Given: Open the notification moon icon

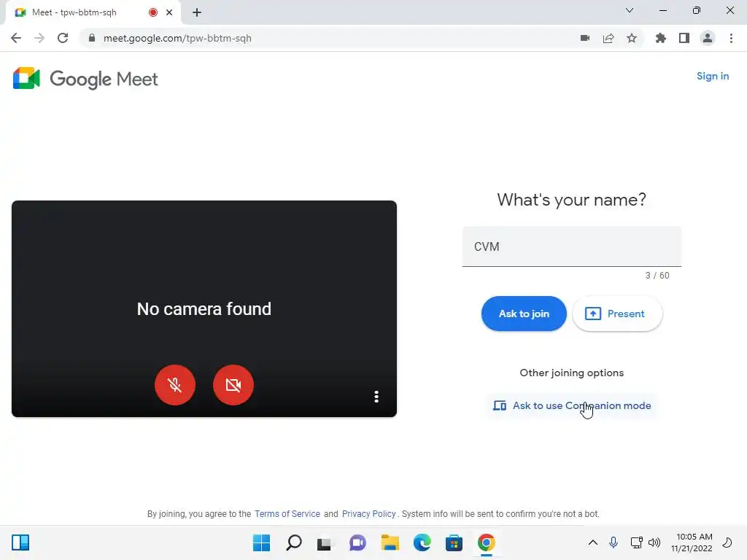Looking at the screenshot, I should [727, 542].
